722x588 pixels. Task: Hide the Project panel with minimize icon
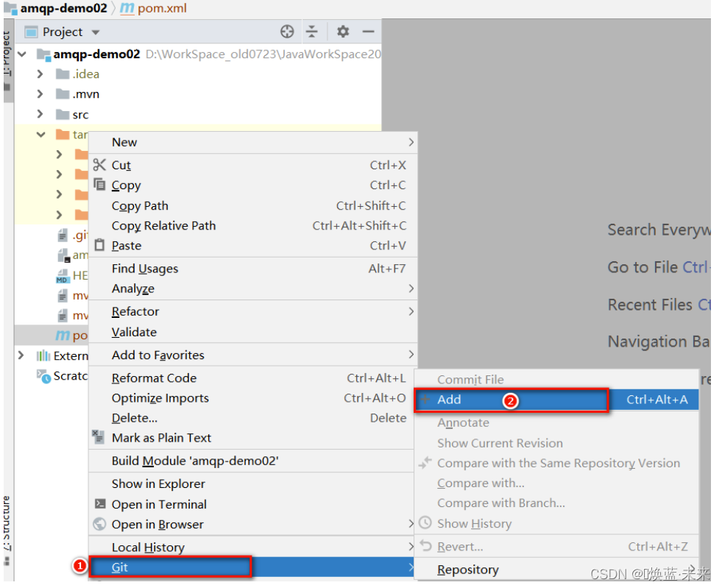click(369, 32)
